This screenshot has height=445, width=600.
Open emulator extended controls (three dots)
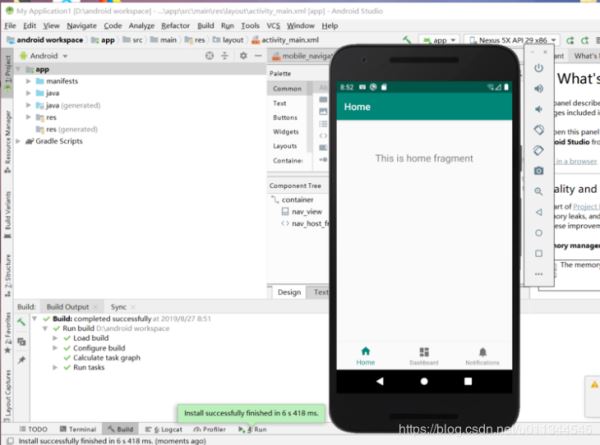[539, 273]
